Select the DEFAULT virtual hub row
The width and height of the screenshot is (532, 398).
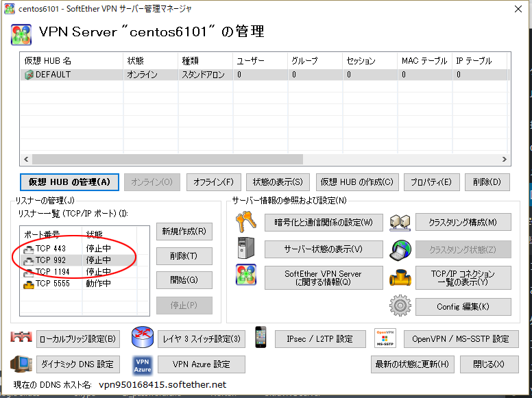[x=53, y=75]
